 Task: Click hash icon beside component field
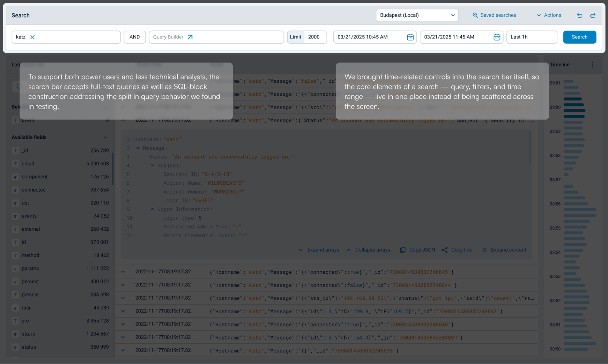(15, 177)
